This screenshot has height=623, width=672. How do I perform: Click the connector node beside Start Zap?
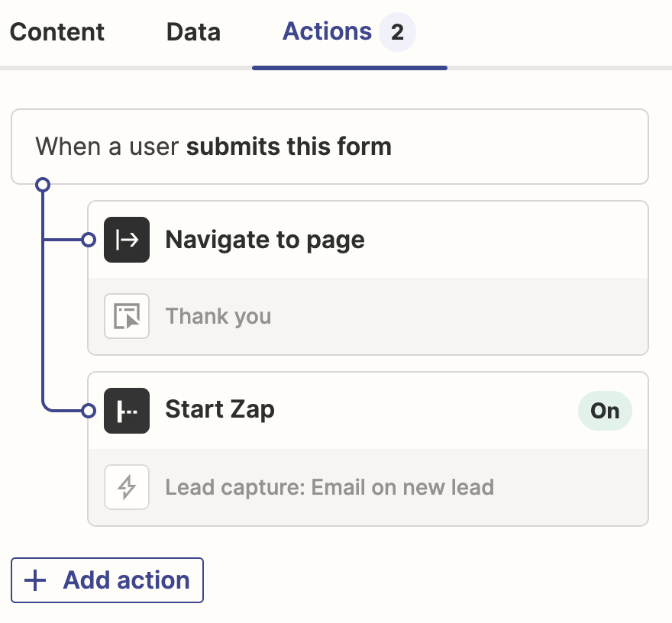[89, 411]
